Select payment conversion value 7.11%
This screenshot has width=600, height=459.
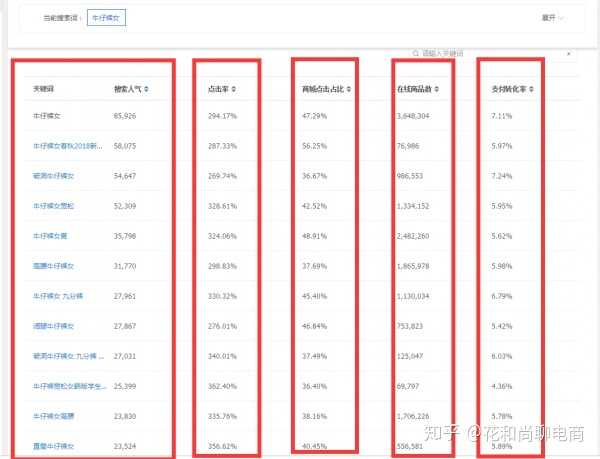point(502,116)
